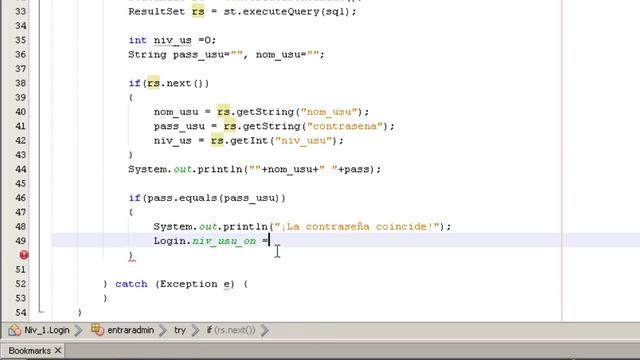
Task: Expand breadcrumb arrow after if (rs.next())
Action: [265, 330]
